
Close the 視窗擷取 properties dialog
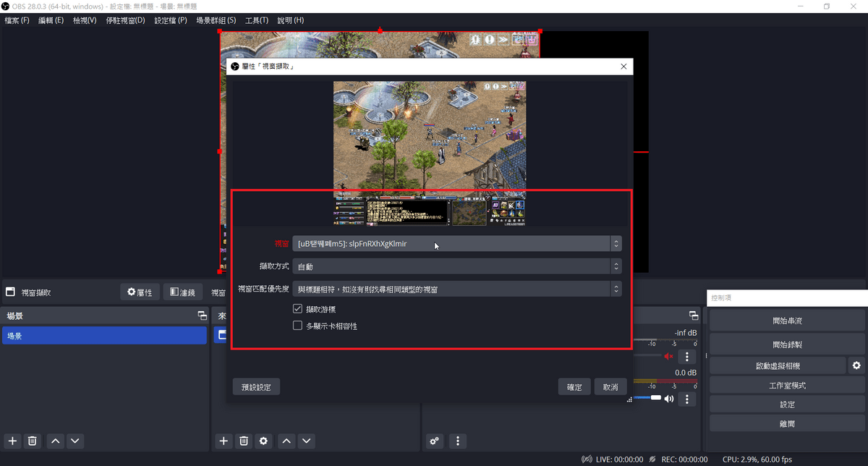[624, 67]
